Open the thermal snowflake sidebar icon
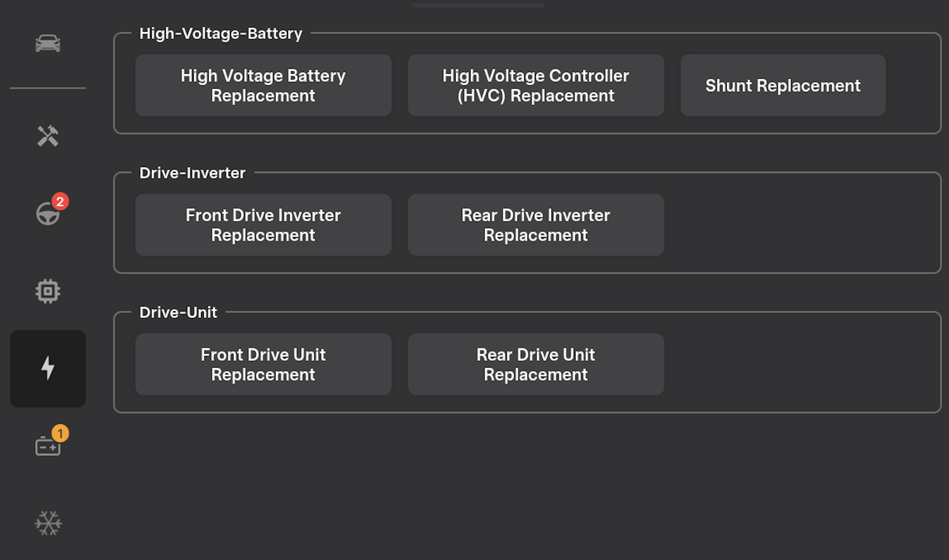 point(48,523)
